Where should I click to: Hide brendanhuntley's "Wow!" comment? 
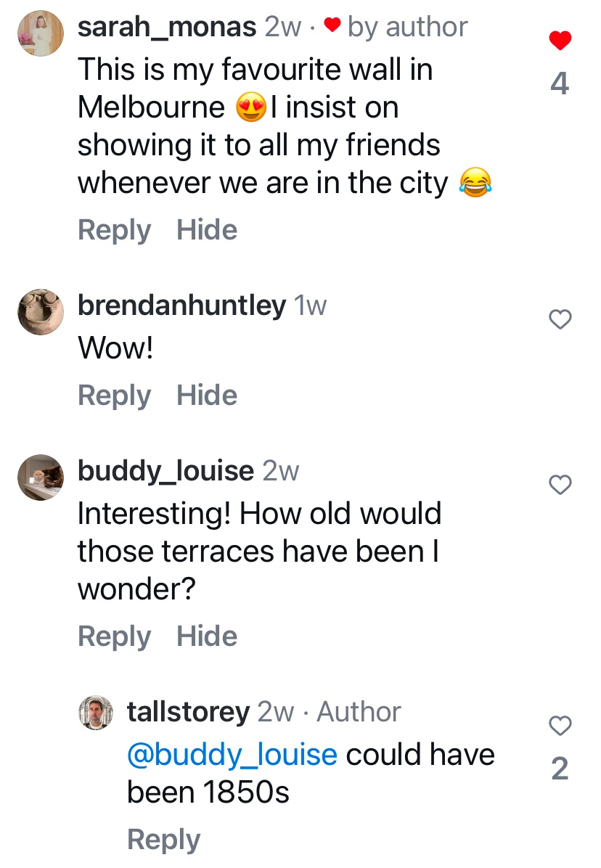(x=207, y=396)
